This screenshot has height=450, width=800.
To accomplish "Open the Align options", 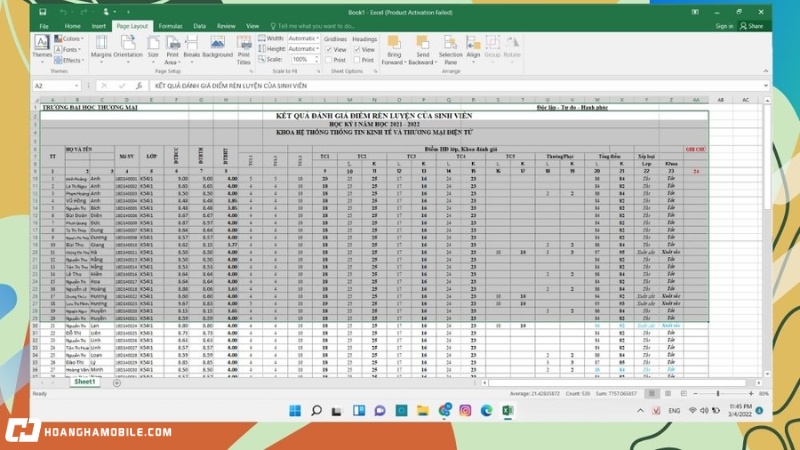I will tap(473, 49).
